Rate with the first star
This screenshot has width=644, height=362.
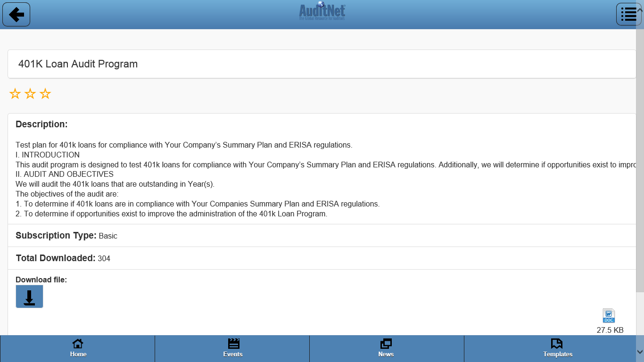click(15, 94)
